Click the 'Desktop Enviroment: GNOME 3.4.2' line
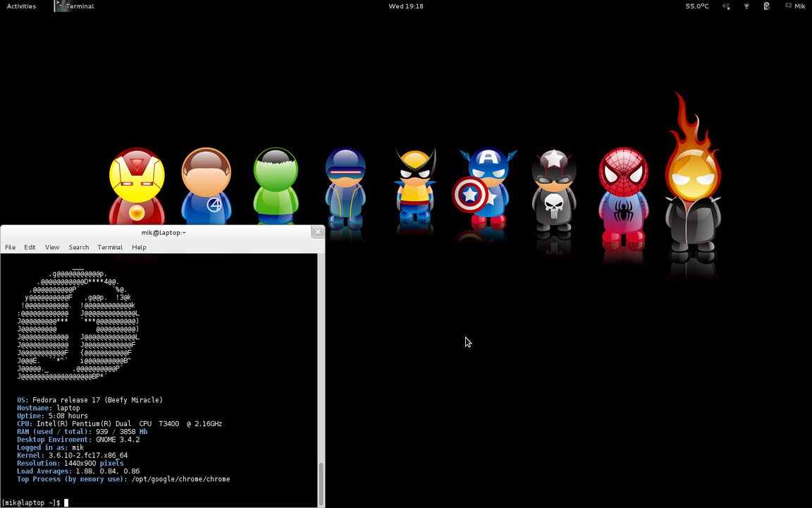This screenshot has height=508, width=812. coord(78,440)
